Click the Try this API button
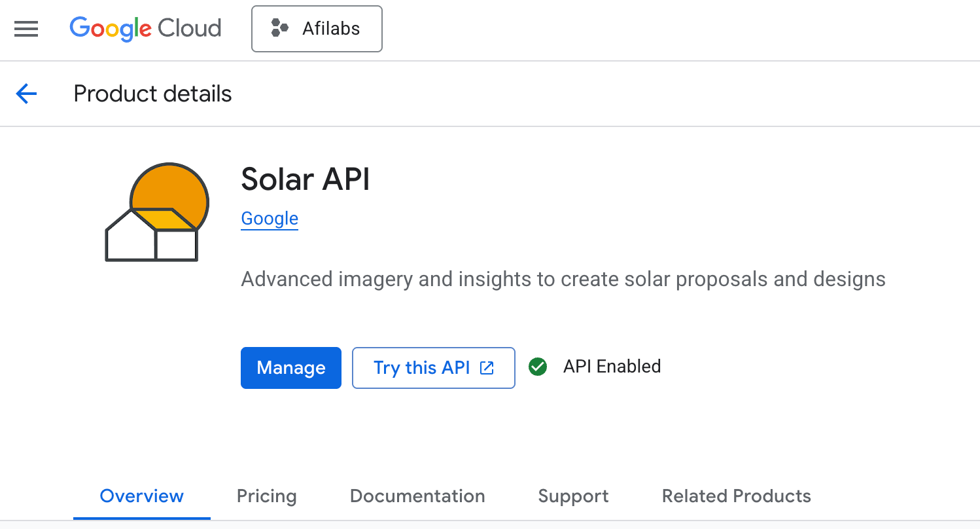 [x=433, y=367]
